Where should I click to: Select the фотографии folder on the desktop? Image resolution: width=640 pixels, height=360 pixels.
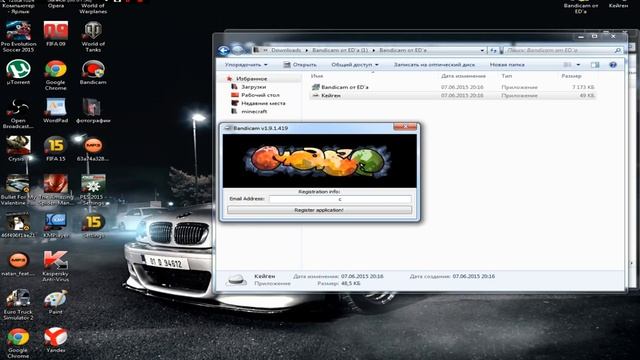pos(93,111)
